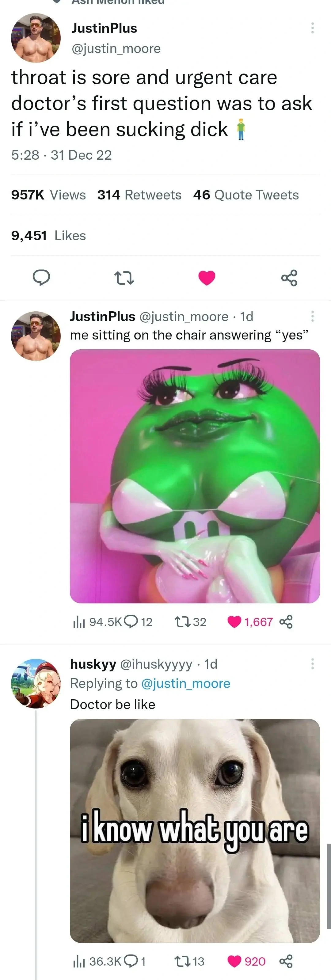The height and width of the screenshot is (980, 331).
Task: Open the green M&M image
Action: coord(195,476)
